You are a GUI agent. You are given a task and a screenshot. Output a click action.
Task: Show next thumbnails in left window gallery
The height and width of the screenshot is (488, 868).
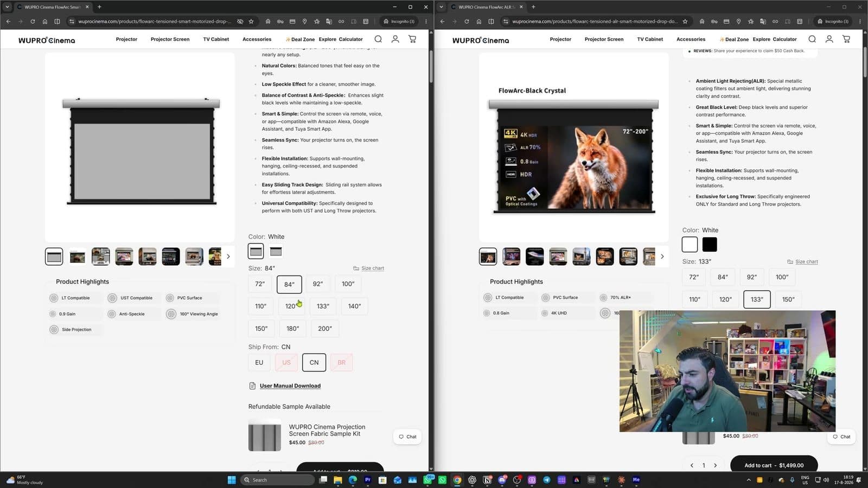click(x=228, y=256)
